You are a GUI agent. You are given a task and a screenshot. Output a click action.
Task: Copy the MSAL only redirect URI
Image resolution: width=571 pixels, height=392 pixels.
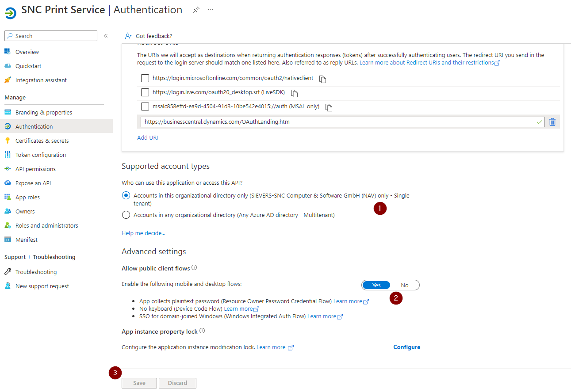click(329, 107)
